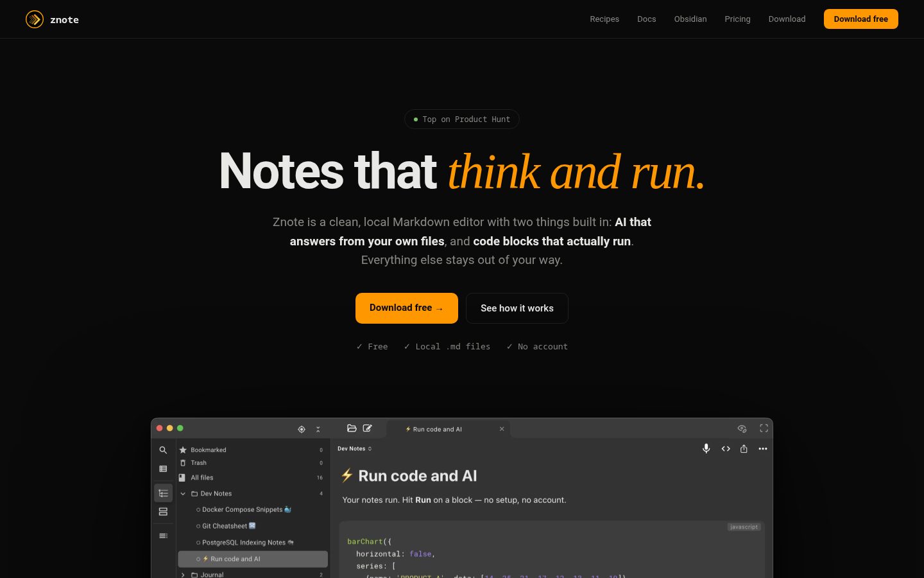Click the header Download free button
The height and width of the screenshot is (578, 924).
(861, 19)
